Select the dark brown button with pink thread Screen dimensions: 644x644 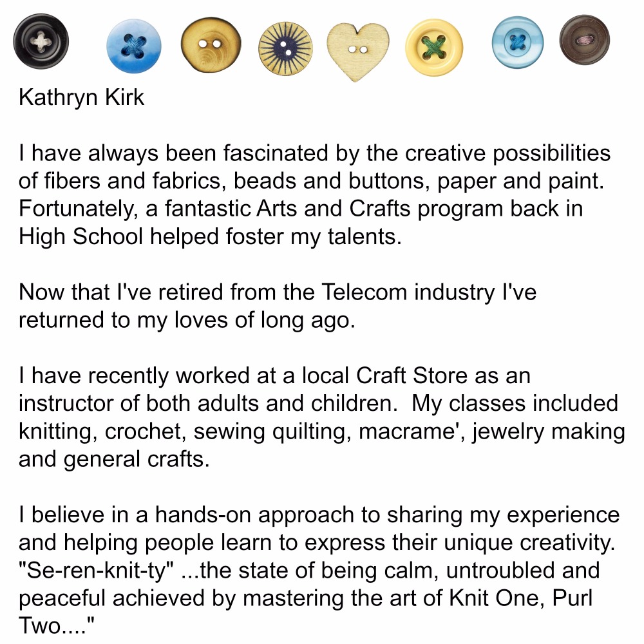(x=585, y=40)
